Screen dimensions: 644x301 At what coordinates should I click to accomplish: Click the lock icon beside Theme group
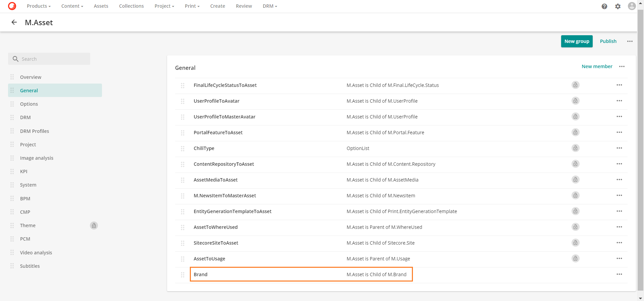click(x=94, y=225)
